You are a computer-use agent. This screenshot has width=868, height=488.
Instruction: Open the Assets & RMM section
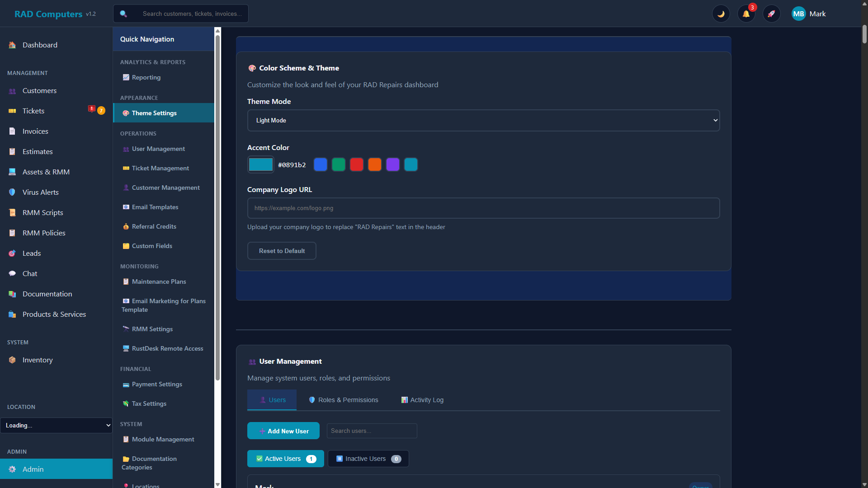pos(45,172)
